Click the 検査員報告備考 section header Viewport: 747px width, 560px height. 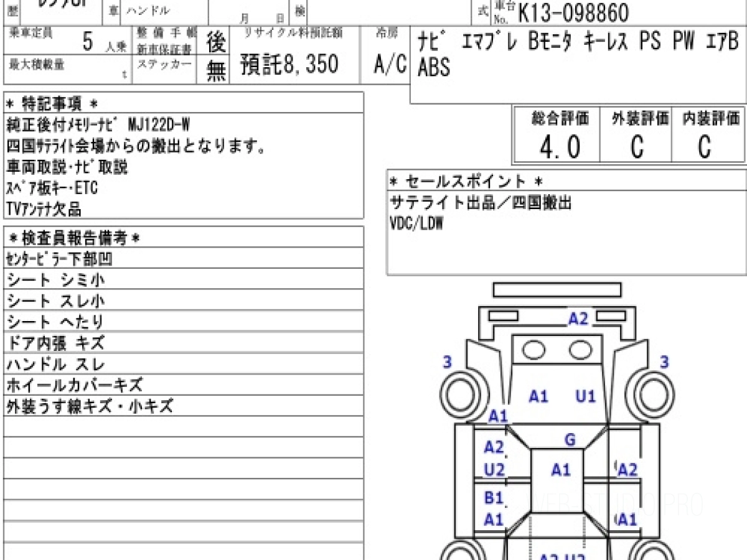pyautogui.click(x=74, y=238)
